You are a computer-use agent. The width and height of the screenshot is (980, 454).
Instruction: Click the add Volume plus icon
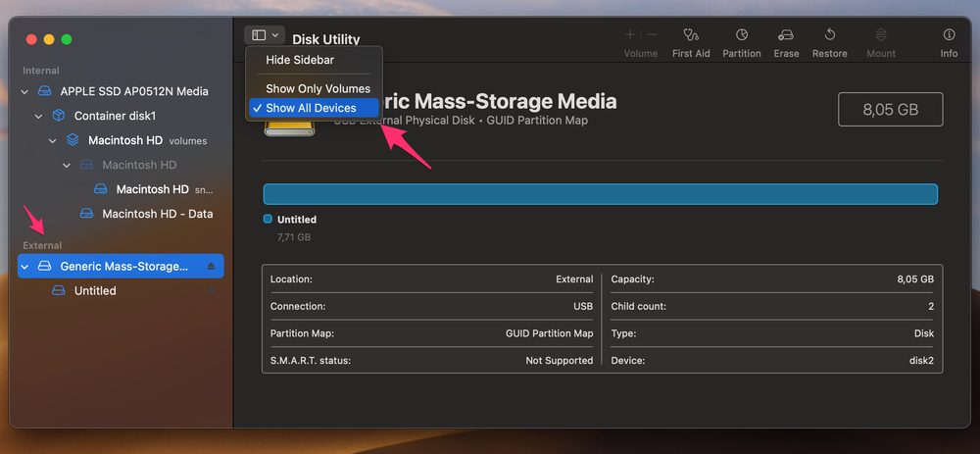630,34
